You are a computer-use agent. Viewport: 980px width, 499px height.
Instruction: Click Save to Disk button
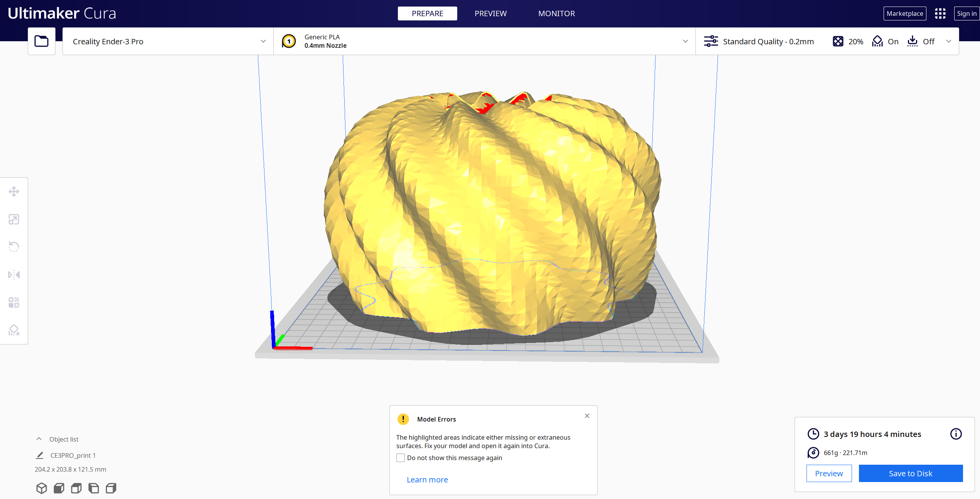click(x=910, y=473)
